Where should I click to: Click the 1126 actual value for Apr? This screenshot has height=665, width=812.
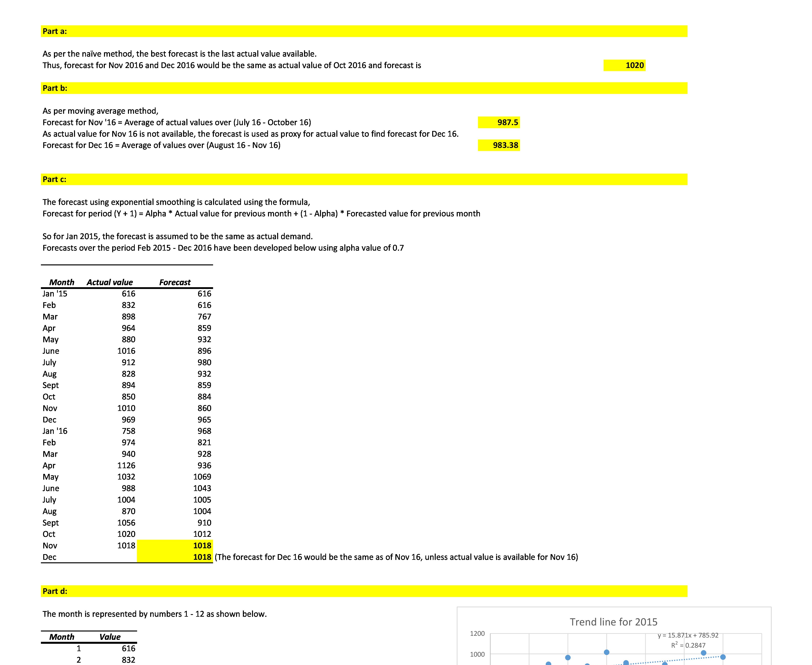[126, 465]
